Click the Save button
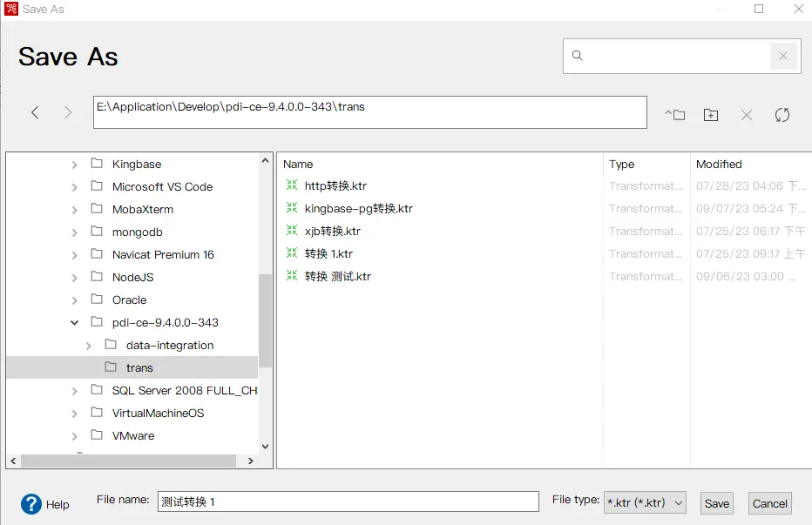Screen dimensions: 812x525 click(x=717, y=503)
